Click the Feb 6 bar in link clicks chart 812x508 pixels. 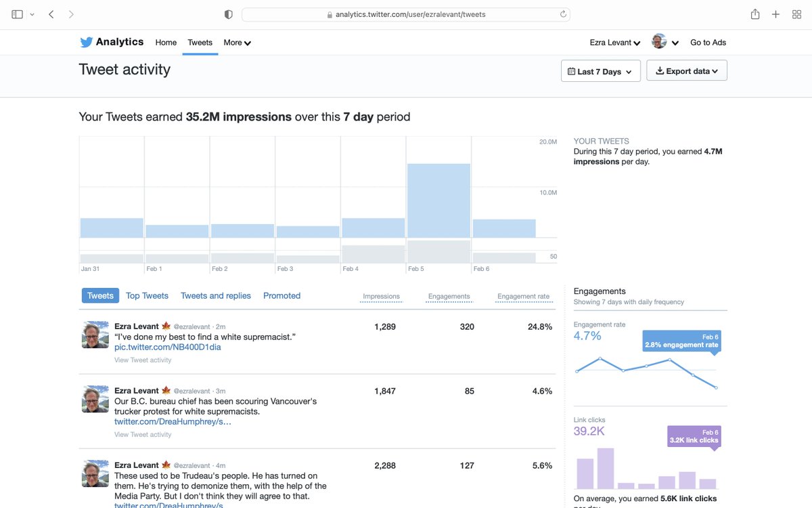pos(708,484)
